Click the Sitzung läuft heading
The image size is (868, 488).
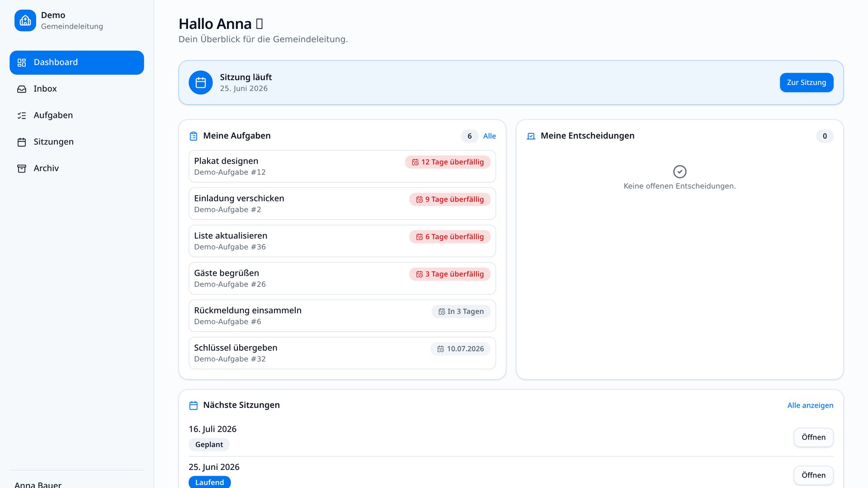tap(246, 77)
